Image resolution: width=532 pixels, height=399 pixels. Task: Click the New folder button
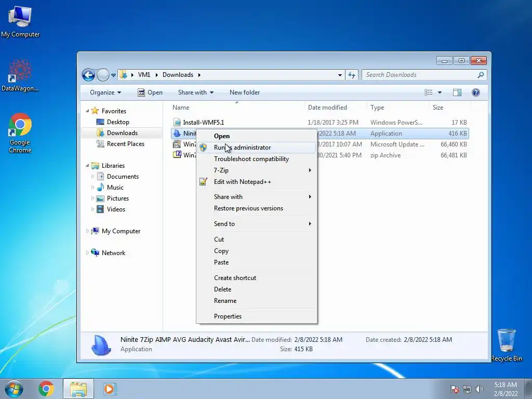244,92
